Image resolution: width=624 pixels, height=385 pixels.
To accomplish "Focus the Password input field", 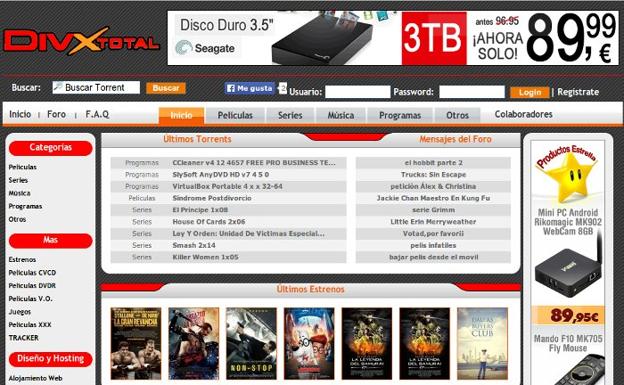I will tap(472, 92).
